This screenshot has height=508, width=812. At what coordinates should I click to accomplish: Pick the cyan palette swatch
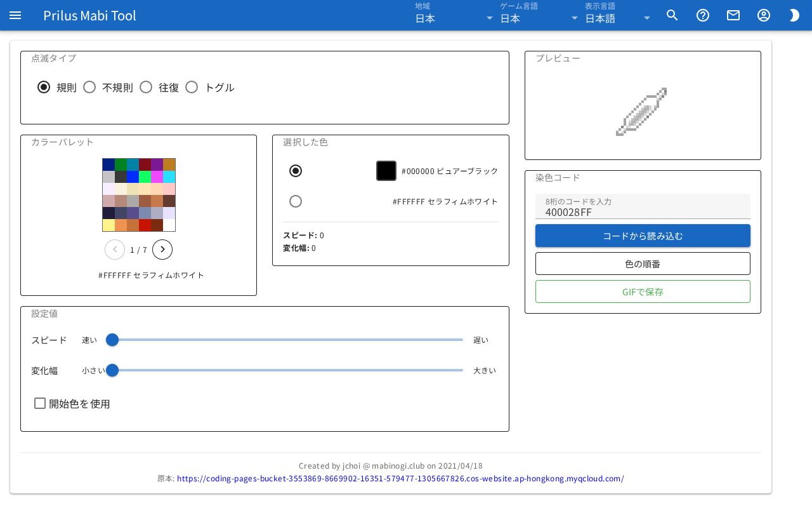click(169, 177)
